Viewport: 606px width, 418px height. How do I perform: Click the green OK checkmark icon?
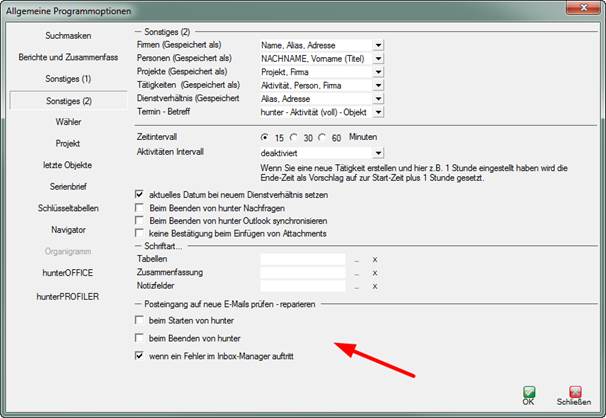529,393
